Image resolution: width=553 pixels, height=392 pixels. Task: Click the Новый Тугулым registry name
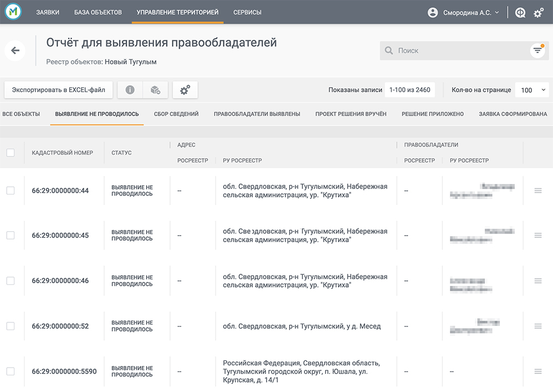pos(131,62)
